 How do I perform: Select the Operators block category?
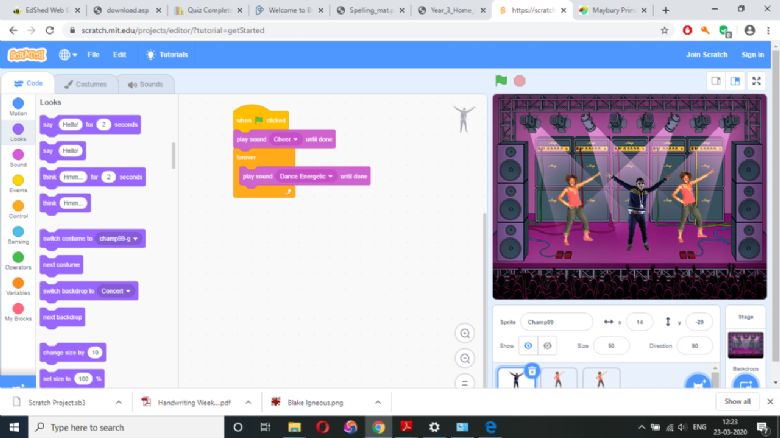click(x=18, y=261)
